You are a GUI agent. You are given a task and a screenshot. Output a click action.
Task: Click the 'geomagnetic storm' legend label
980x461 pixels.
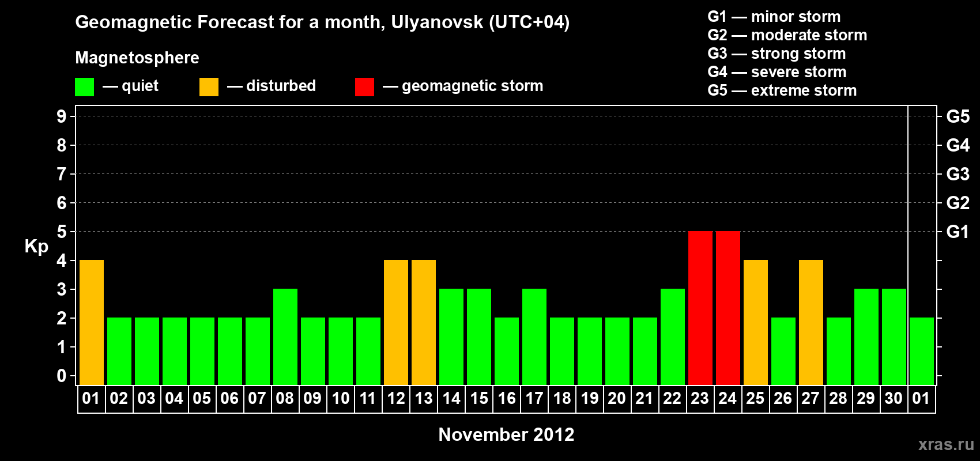(x=473, y=86)
